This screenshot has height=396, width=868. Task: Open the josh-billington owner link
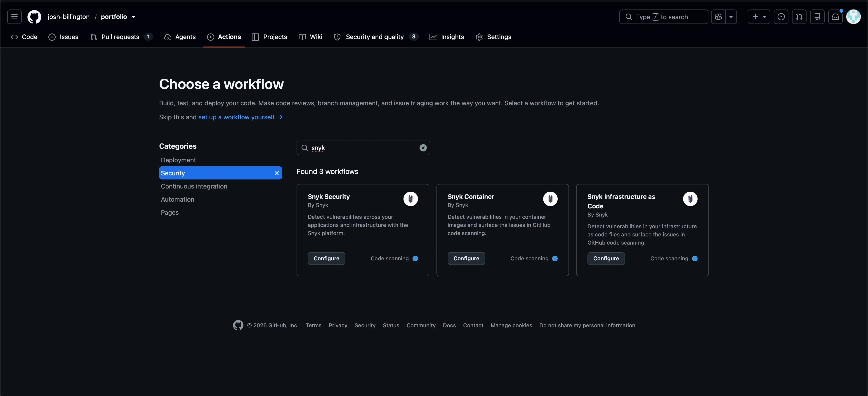coord(68,16)
